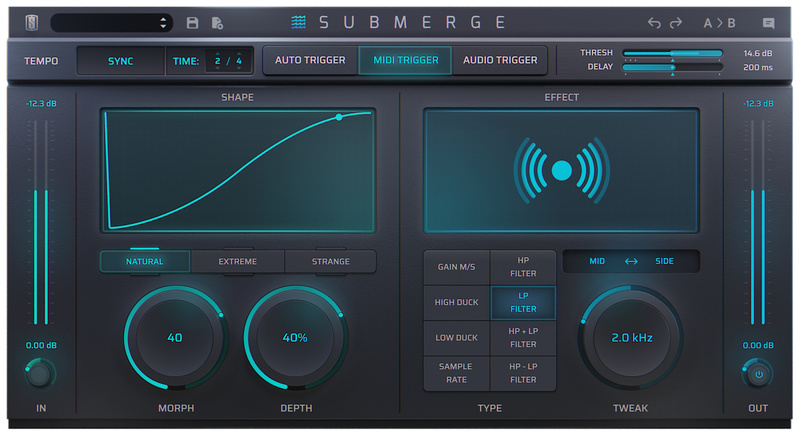Click the TIME 2/4 value selector
800x436 pixels.
(228, 61)
